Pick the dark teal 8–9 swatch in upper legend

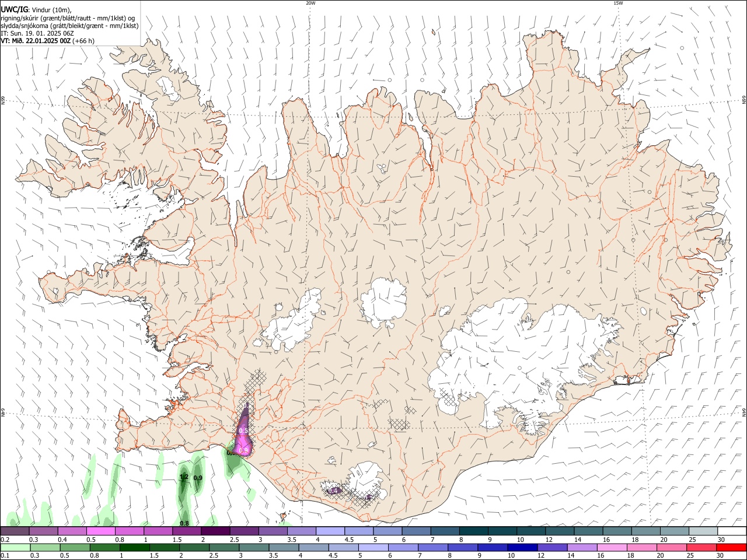[474, 531]
